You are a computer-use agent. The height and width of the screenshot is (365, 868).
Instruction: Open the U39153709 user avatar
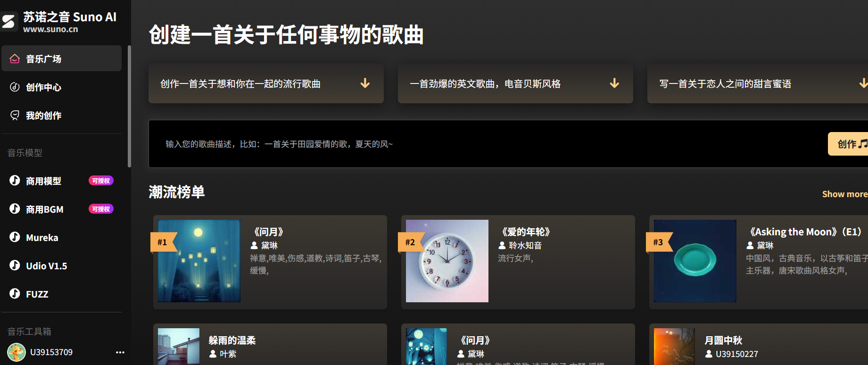pyautogui.click(x=17, y=352)
